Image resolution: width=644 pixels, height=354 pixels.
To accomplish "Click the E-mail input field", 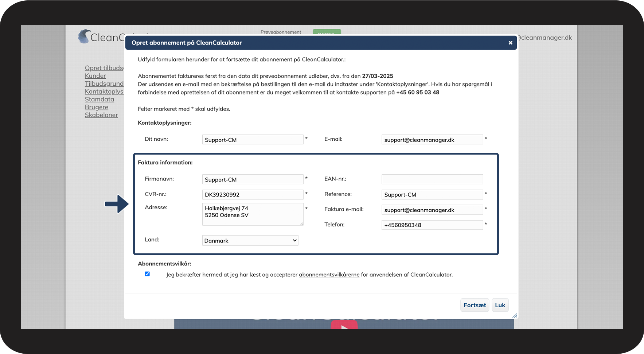I will click(x=432, y=140).
